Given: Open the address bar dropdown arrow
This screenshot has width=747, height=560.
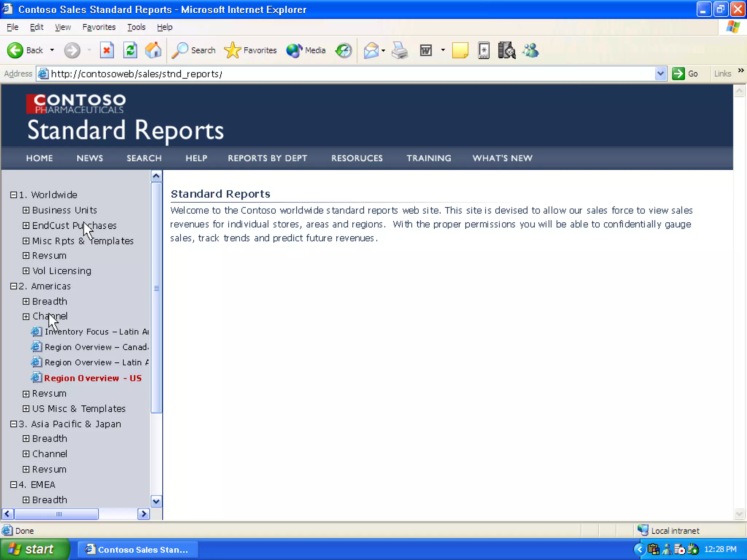Looking at the screenshot, I should tap(660, 74).
